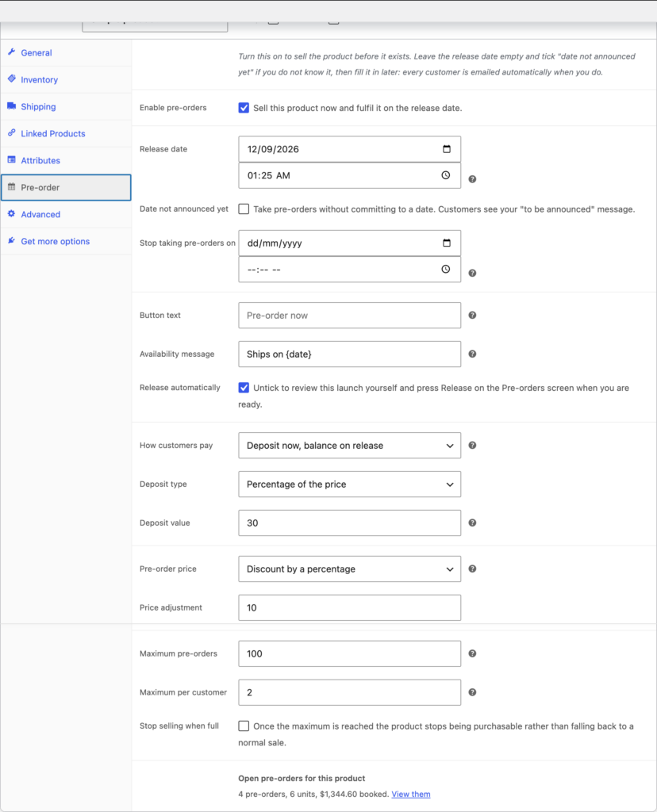Image resolution: width=657 pixels, height=812 pixels.
Task: Click the Release date field showing 12/09/2026
Action: tap(349, 149)
